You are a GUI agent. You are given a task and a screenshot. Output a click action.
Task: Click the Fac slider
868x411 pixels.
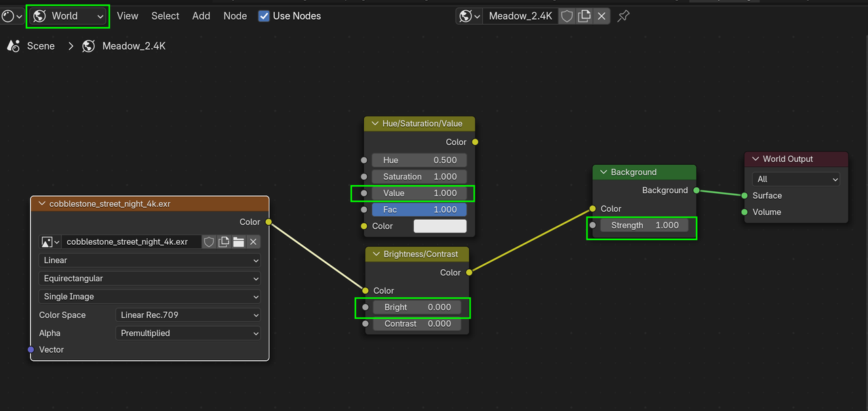coord(419,210)
